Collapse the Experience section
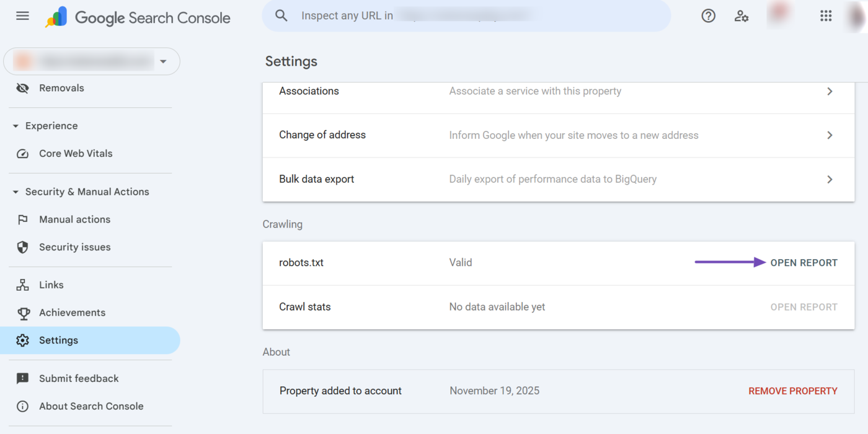 [14, 125]
